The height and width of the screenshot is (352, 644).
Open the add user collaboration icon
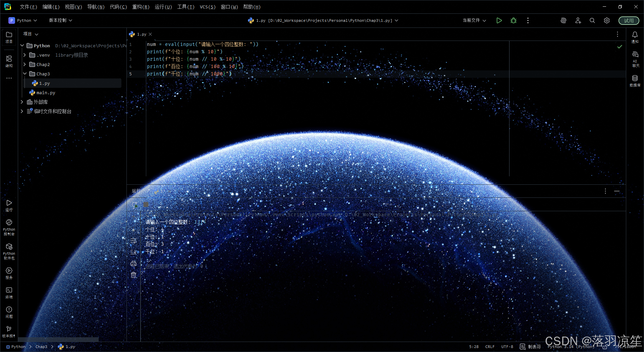(x=578, y=20)
